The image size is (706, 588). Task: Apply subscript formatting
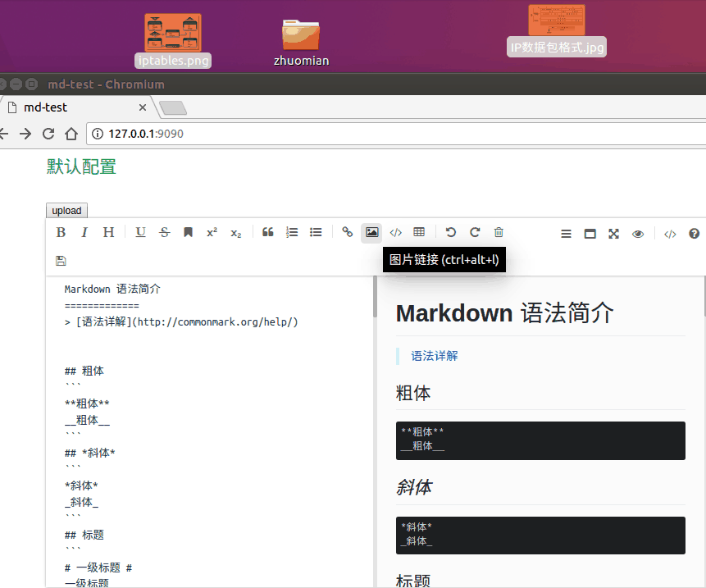coord(236,233)
